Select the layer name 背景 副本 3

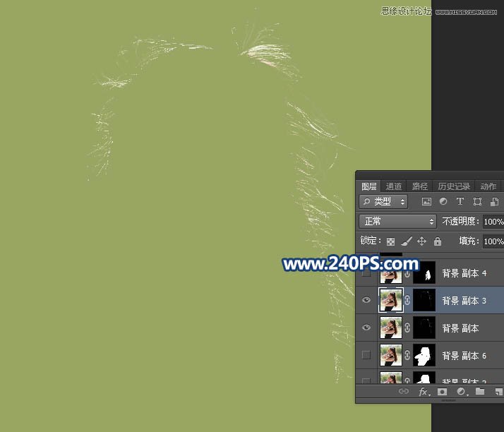click(464, 301)
